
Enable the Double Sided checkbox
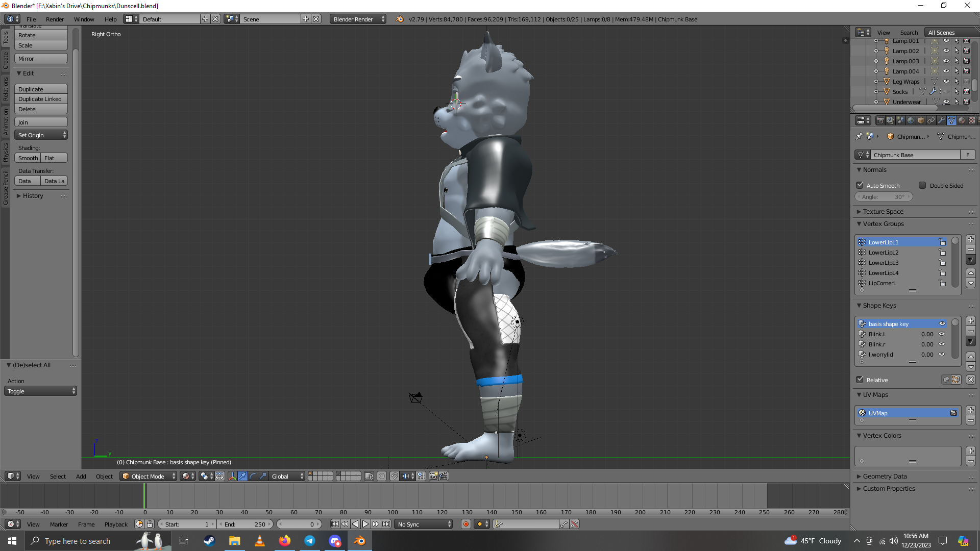coord(922,185)
